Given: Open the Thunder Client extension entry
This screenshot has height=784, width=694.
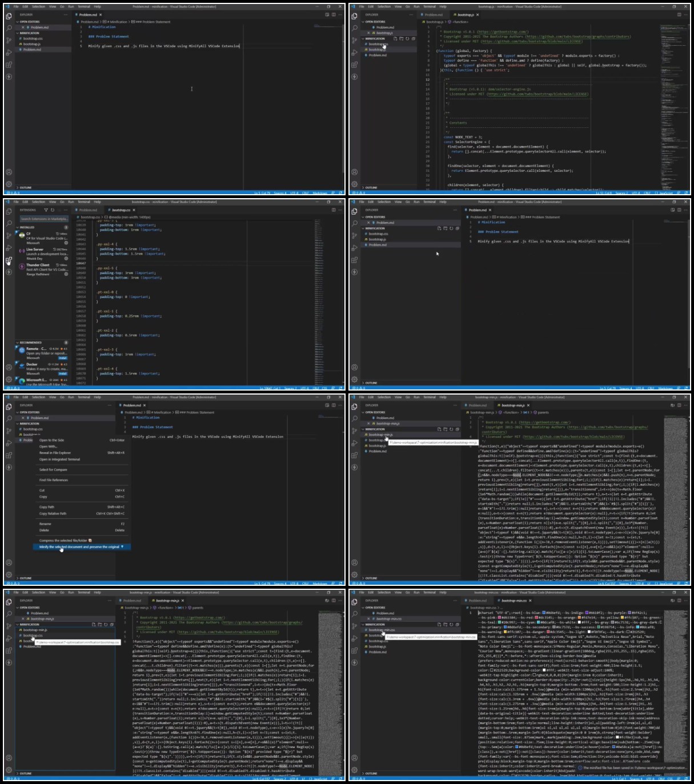Looking at the screenshot, I should (x=43, y=270).
